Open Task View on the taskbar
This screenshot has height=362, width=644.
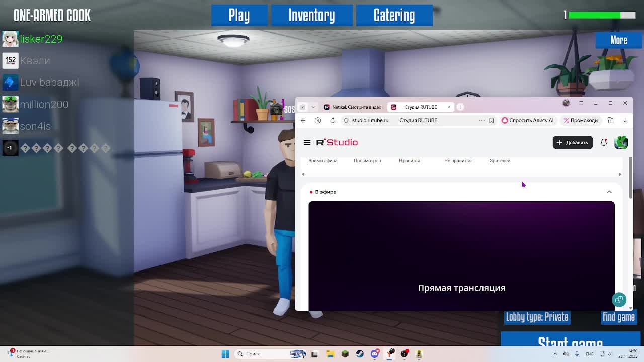(314, 354)
